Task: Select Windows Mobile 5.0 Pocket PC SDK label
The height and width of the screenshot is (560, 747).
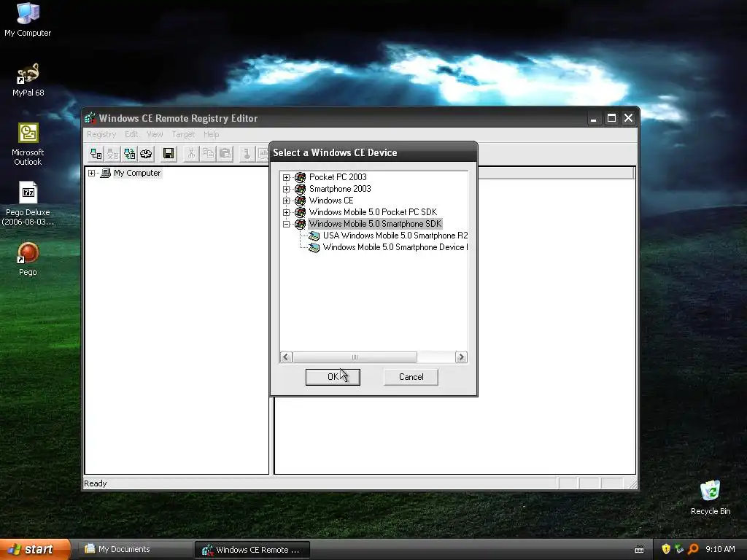Action: click(x=373, y=212)
